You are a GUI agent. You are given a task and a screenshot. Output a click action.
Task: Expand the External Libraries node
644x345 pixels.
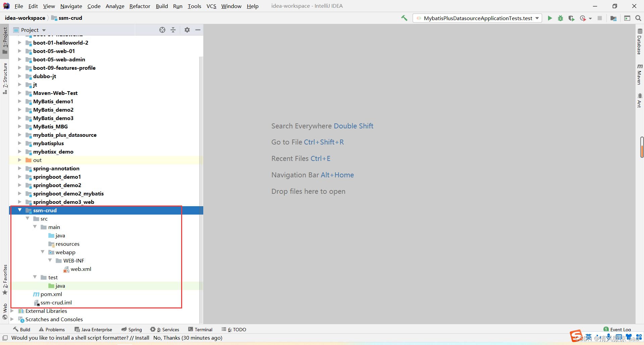pyautogui.click(x=12, y=311)
